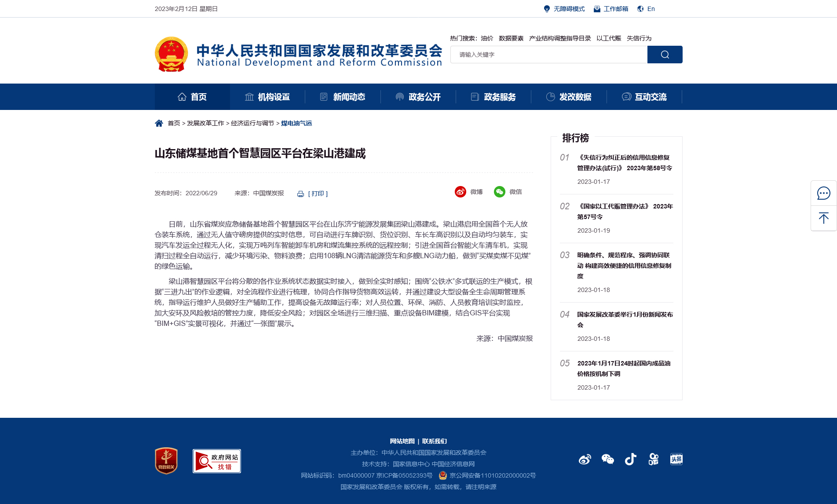Click the home icon in breadcrumb
Screen dimensions: 837x504
point(159,123)
